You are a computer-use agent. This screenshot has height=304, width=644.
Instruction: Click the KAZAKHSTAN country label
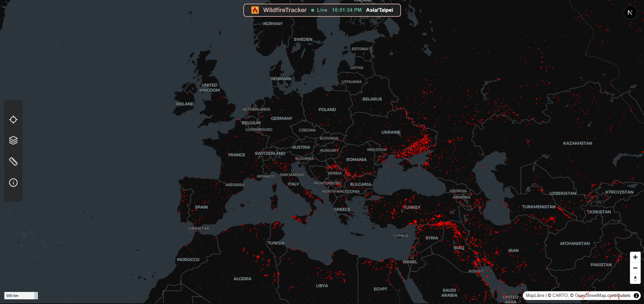(578, 143)
